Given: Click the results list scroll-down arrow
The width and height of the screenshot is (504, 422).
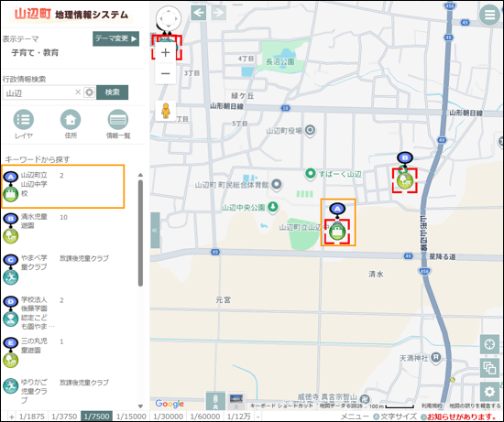Looking at the screenshot, I should click(140, 406).
